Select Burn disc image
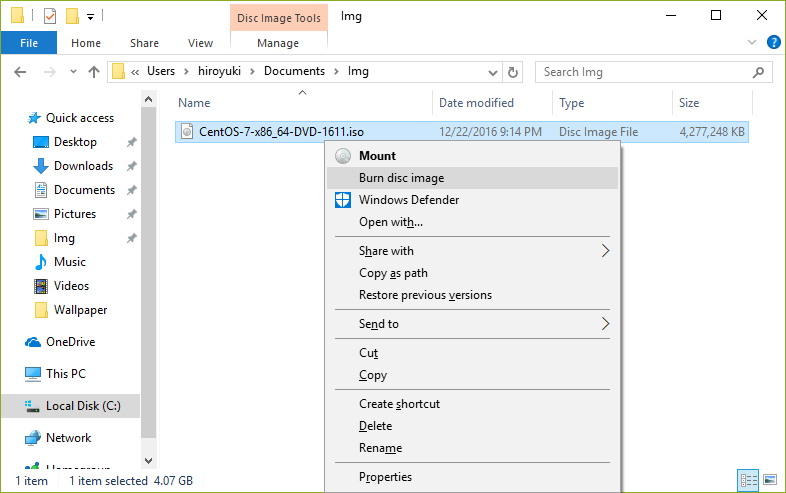Image resolution: width=786 pixels, height=493 pixels. 472,178
